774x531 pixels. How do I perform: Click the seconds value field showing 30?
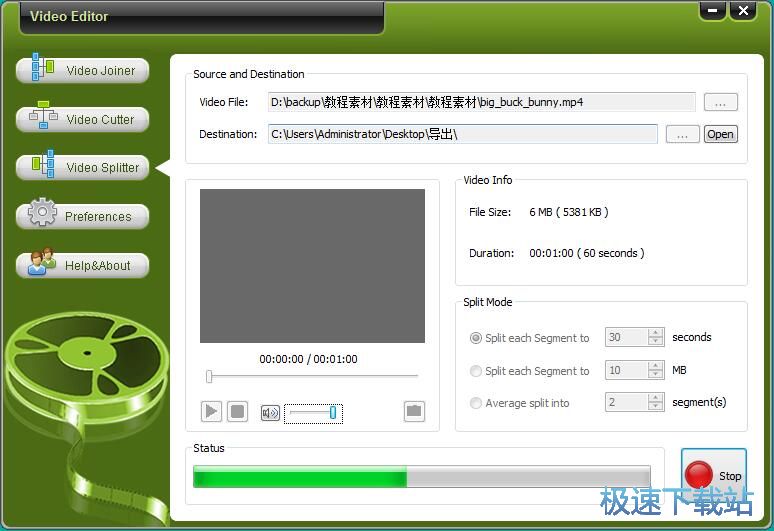(626, 337)
